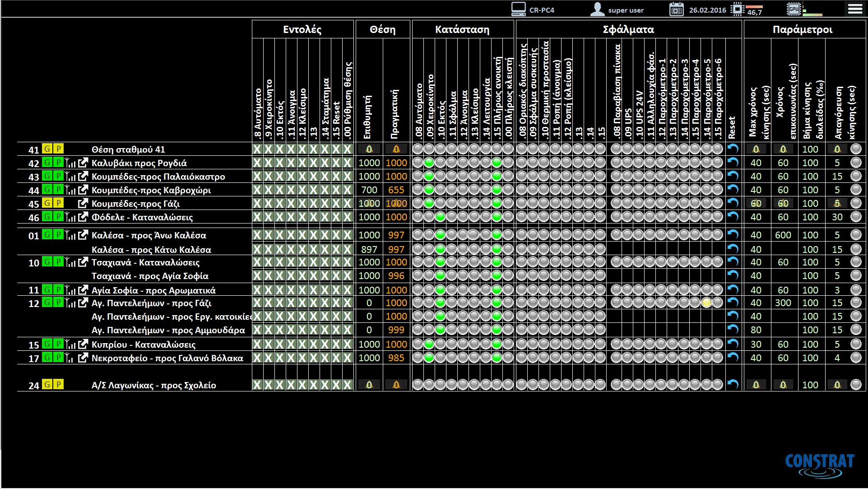Click green G indicator of station 17
868x489 pixels.
coord(47,357)
